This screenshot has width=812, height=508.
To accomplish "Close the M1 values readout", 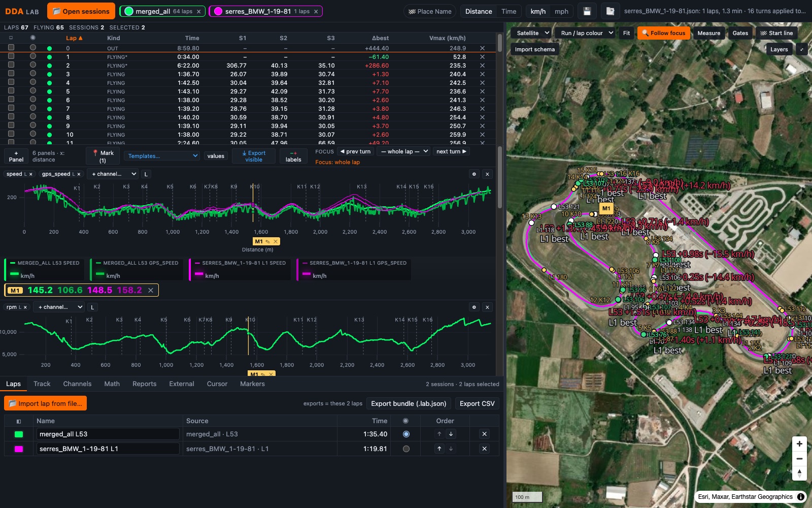I will pyautogui.click(x=150, y=290).
